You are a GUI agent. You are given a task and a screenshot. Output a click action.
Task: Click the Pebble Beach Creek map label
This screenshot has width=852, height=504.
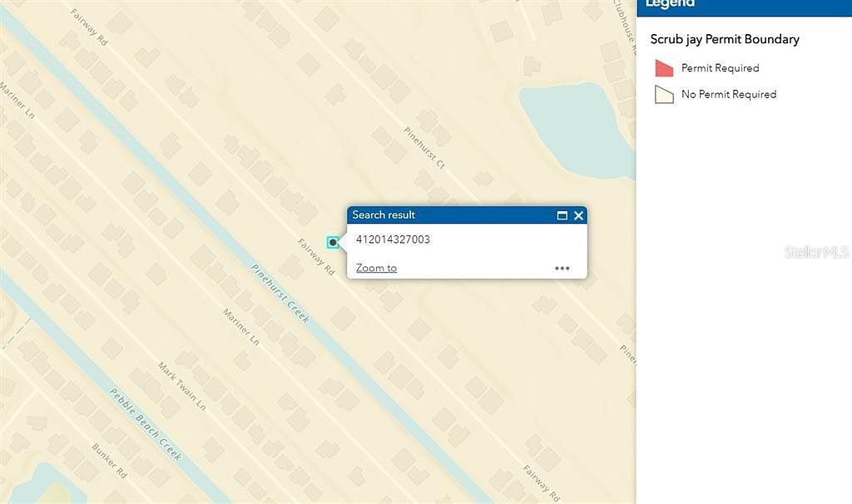tap(146, 424)
